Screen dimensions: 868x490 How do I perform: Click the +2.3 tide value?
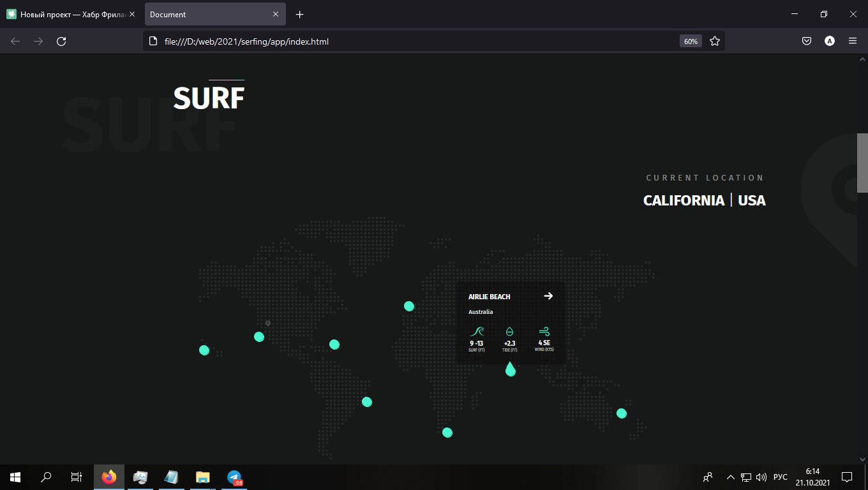pyautogui.click(x=509, y=343)
